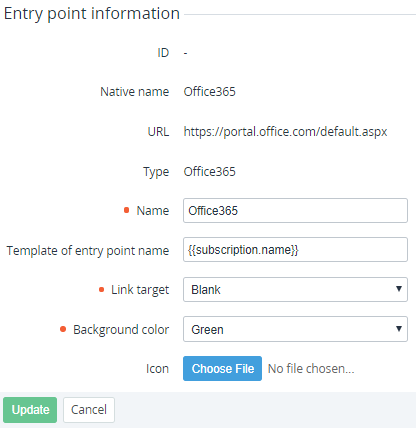Click the Native name value Office365
416x429 pixels.
pos(209,92)
